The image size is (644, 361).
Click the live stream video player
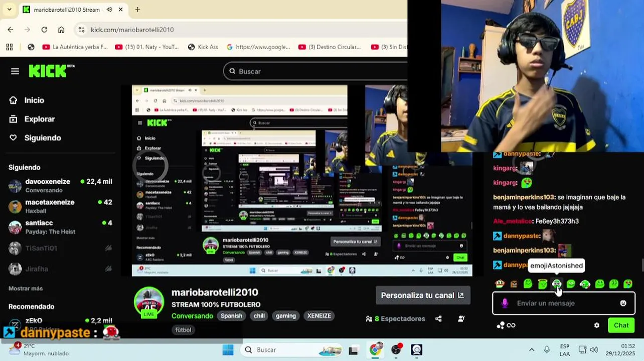302,180
